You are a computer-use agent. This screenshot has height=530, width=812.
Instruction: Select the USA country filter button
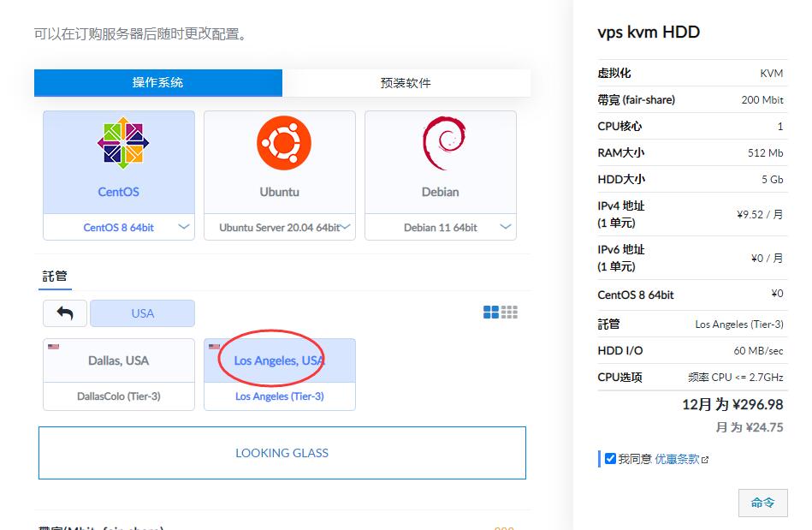click(x=143, y=313)
